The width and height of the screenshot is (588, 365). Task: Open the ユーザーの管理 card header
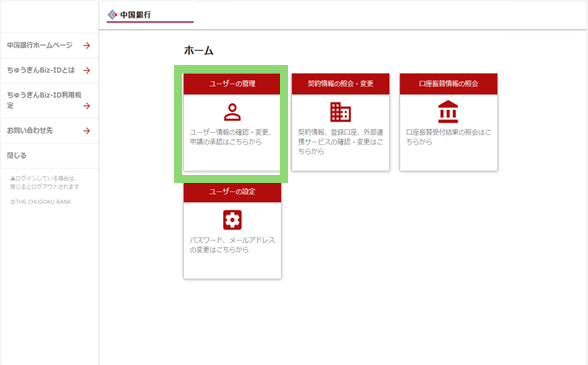coord(232,84)
